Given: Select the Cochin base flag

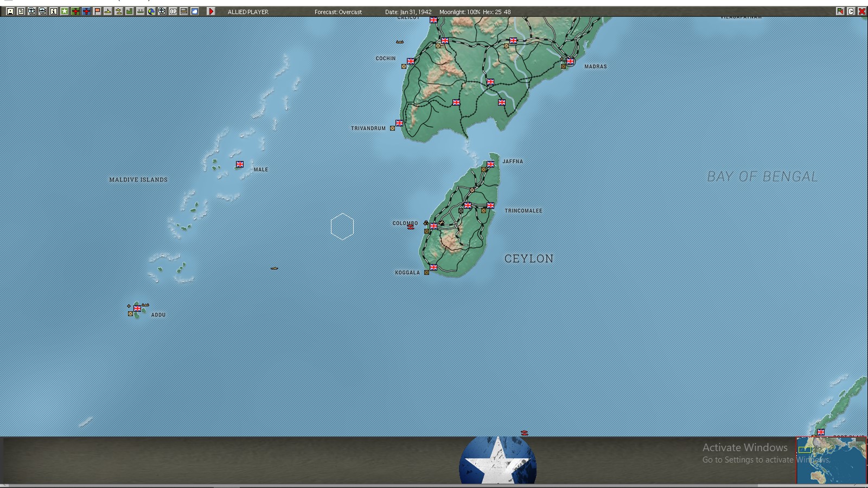Looking at the screenshot, I should pyautogui.click(x=411, y=61).
